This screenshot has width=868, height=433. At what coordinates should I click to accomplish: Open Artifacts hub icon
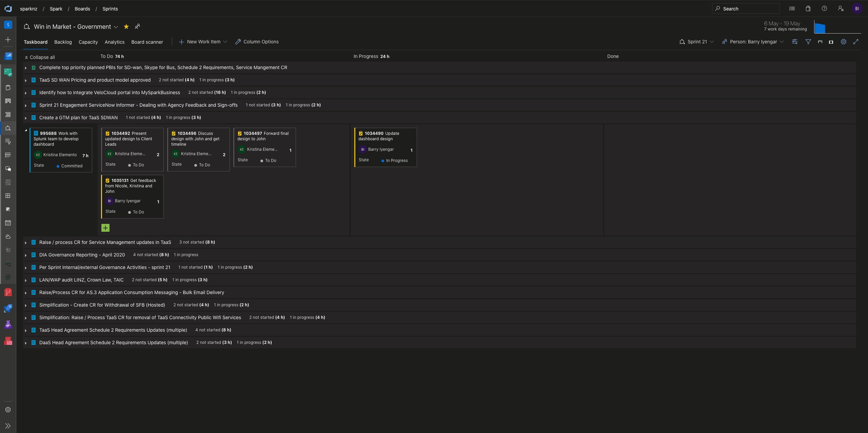[8, 341]
